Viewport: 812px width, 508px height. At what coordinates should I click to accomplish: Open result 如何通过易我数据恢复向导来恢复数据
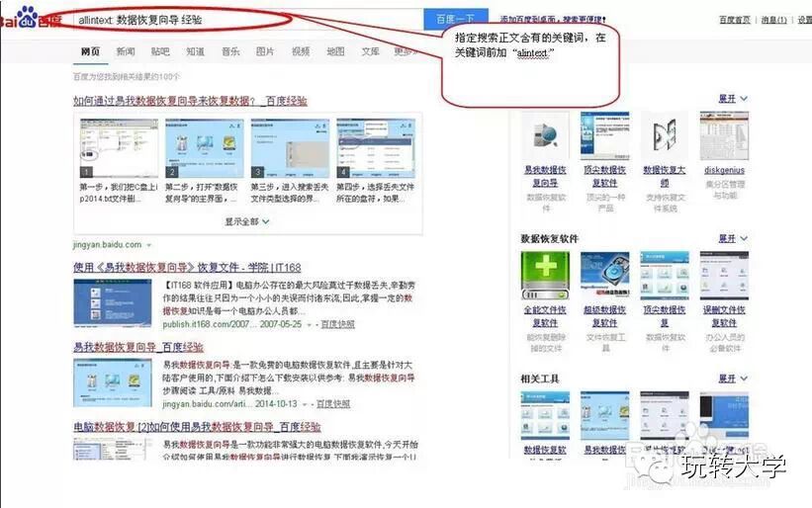(190, 101)
